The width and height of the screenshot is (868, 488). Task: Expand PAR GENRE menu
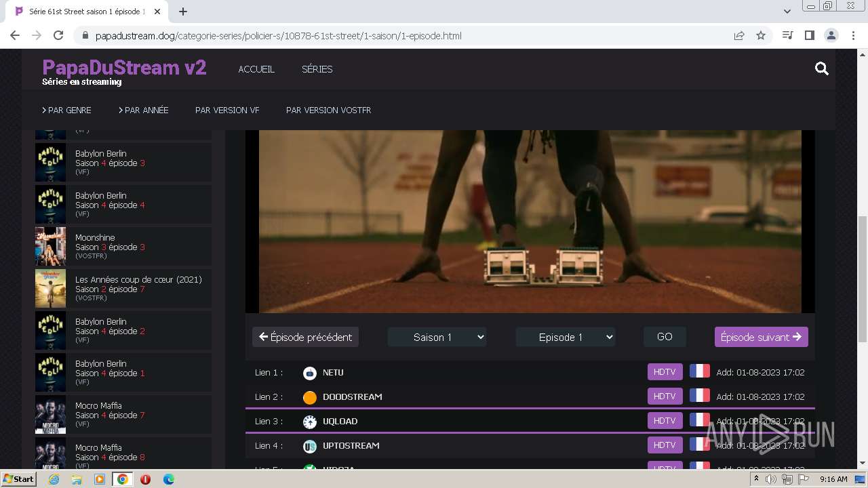tap(66, 110)
